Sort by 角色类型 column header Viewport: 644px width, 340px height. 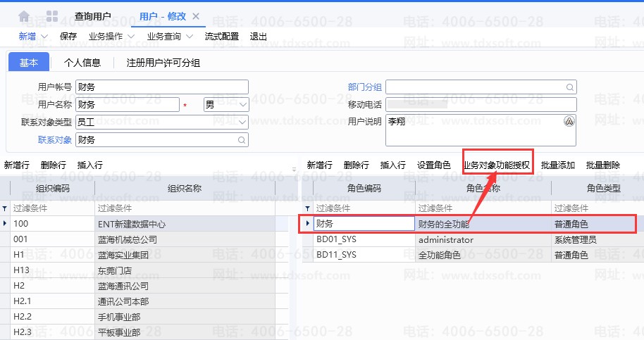point(597,188)
